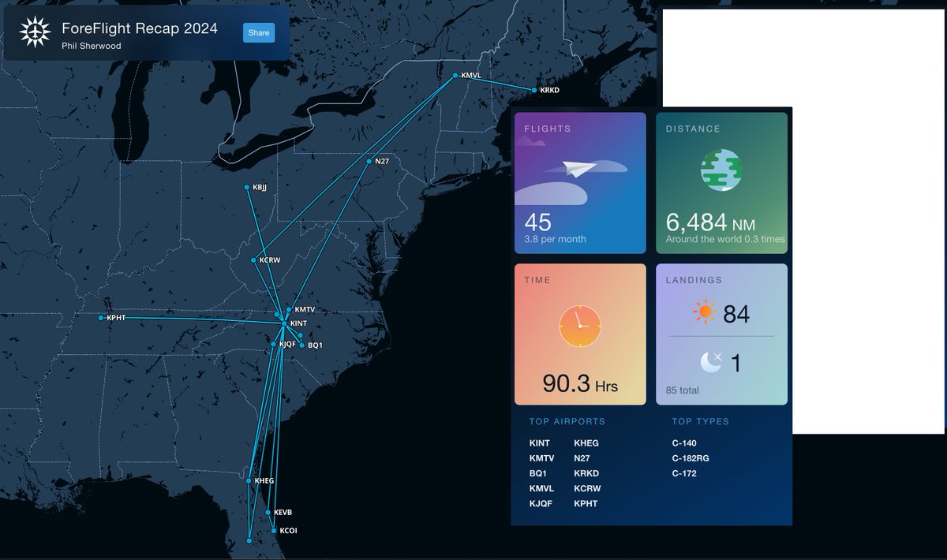Select the KEVB airport marker on map
This screenshot has height=560, width=947.
[x=268, y=513]
